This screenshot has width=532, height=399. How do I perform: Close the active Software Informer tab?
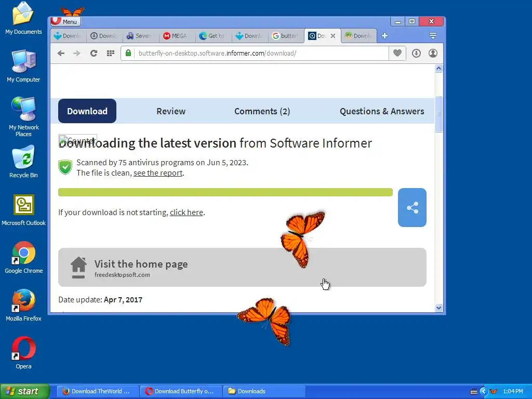[333, 36]
